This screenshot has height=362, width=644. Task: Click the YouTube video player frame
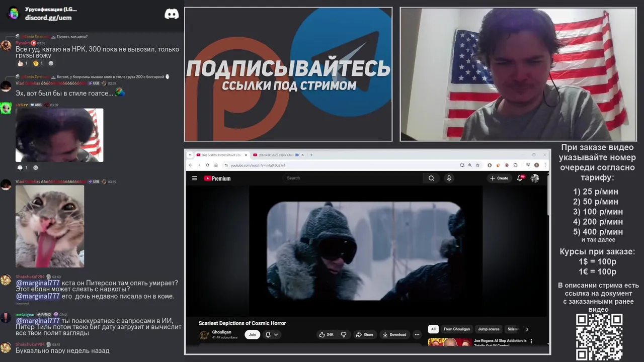[x=366, y=251]
